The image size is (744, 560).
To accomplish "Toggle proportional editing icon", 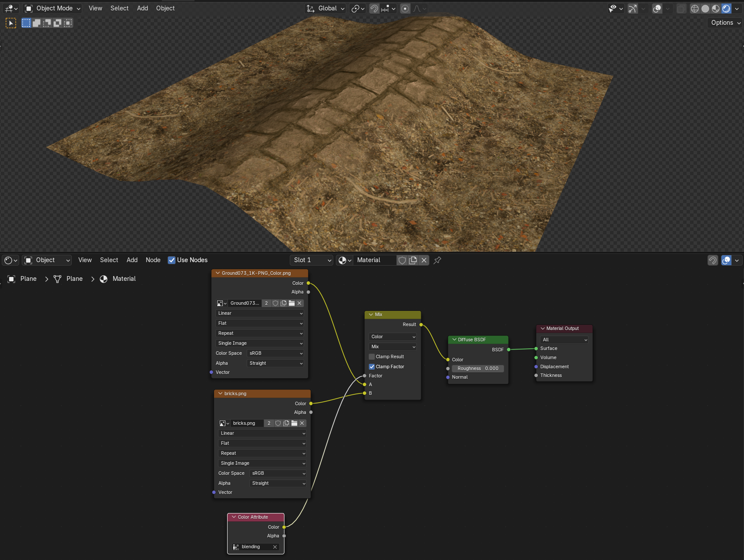I will tap(405, 9).
